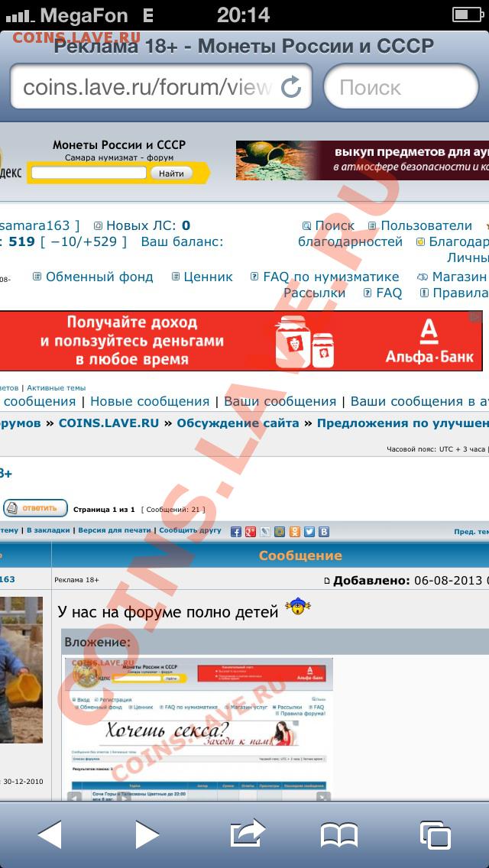The width and height of the screenshot is (489, 868).
Task: Tap the Safari back arrow
Action: [49, 835]
